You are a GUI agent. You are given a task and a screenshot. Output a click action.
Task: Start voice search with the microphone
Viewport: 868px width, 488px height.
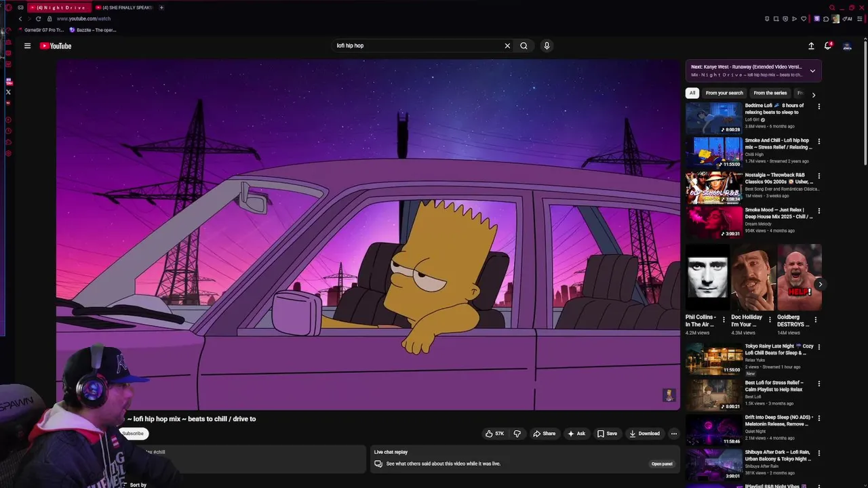[547, 46]
